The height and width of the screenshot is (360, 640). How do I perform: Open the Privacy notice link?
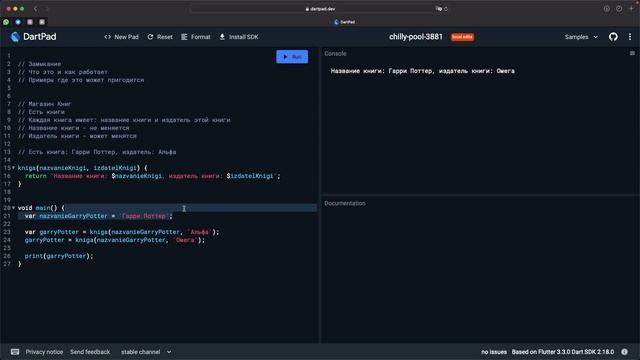click(x=44, y=352)
